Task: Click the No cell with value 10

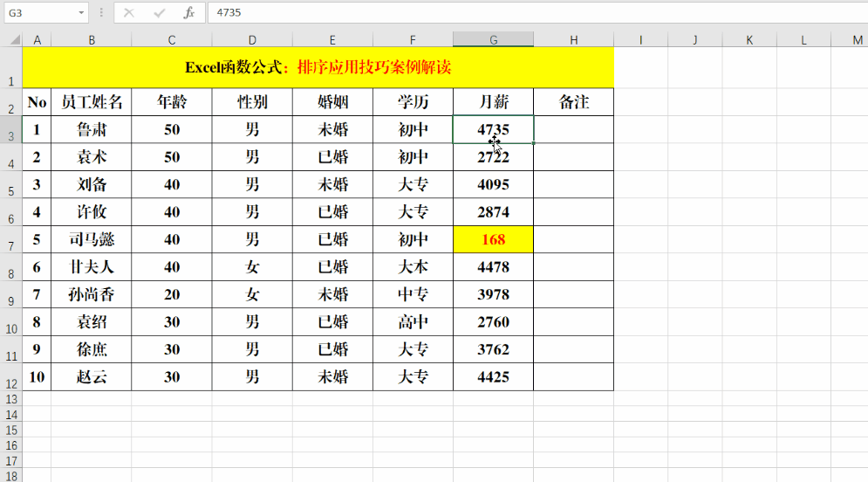Action: click(38, 376)
